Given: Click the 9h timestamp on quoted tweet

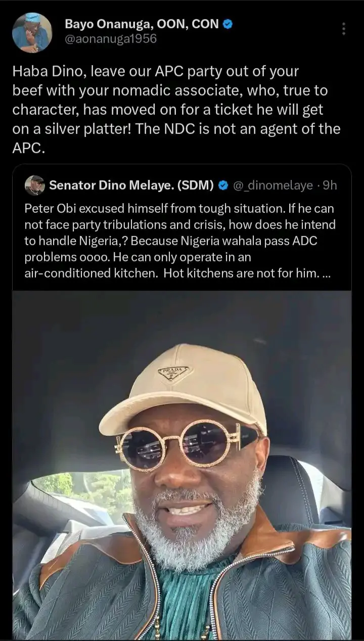Looking at the screenshot, I should pos(330,186).
